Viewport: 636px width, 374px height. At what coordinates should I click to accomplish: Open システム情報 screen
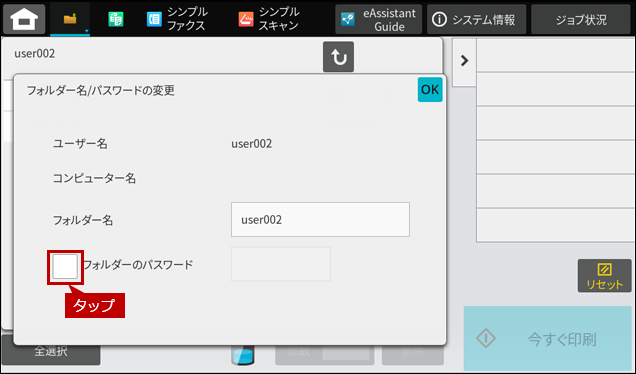[x=476, y=19]
